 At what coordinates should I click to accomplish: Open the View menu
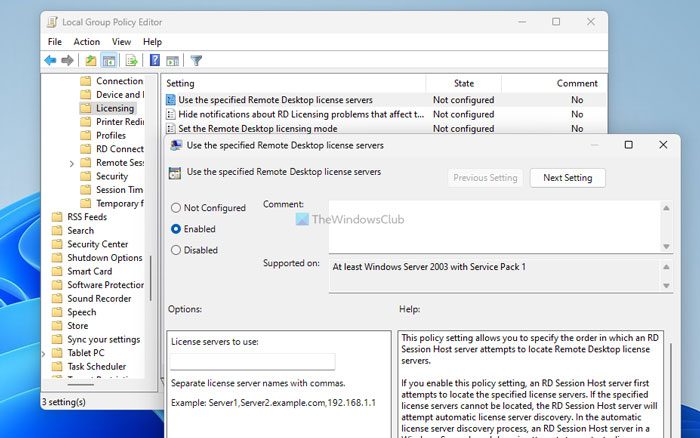coord(121,42)
